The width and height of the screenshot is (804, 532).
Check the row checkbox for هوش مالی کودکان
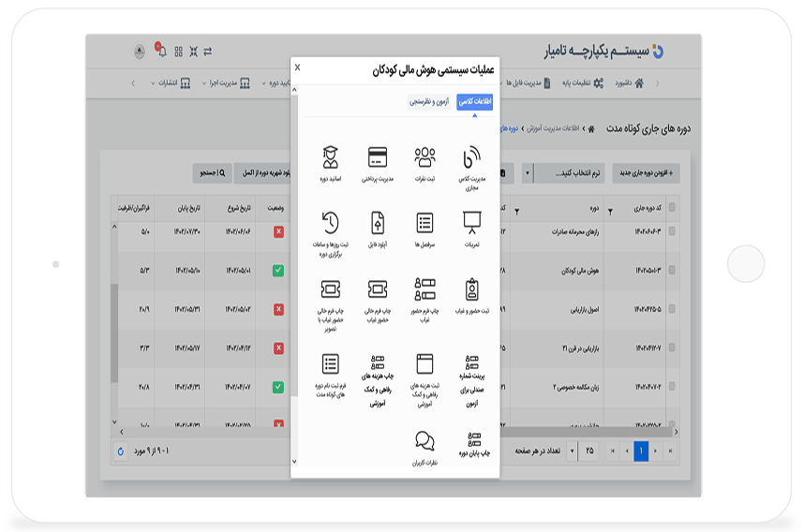pyautogui.click(x=672, y=270)
